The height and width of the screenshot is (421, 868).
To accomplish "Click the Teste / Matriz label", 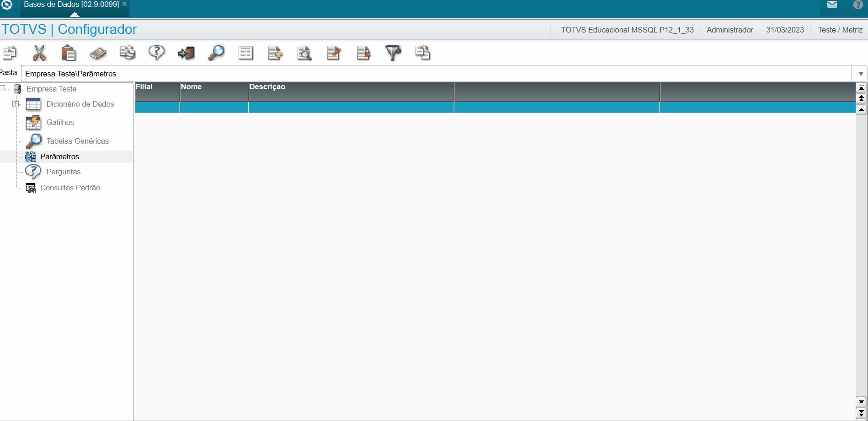I will [840, 30].
